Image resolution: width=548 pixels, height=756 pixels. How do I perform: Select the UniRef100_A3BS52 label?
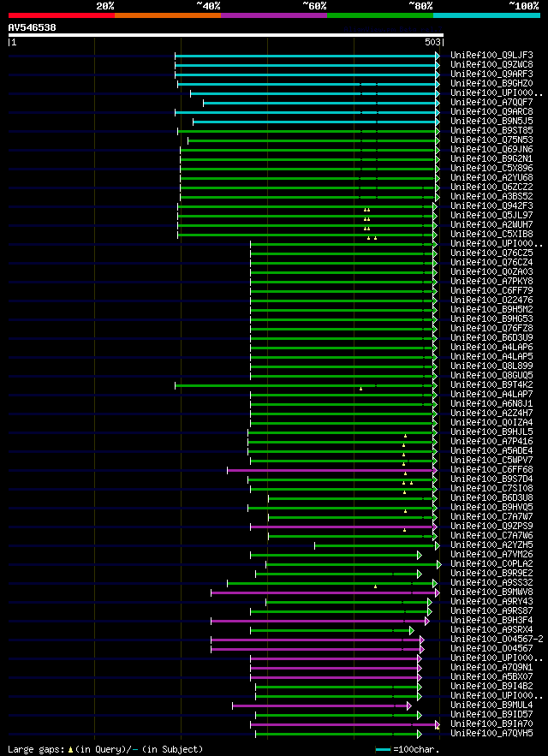point(491,197)
